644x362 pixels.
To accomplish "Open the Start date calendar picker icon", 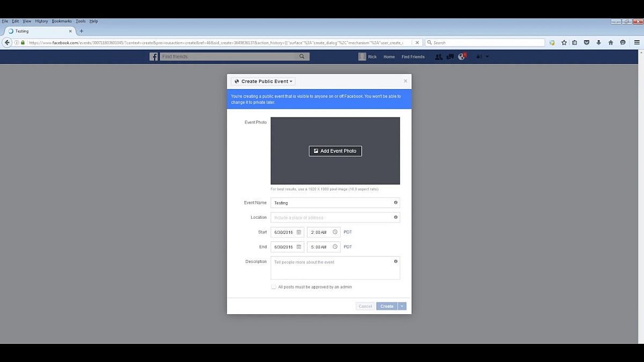I will pos(299,232).
